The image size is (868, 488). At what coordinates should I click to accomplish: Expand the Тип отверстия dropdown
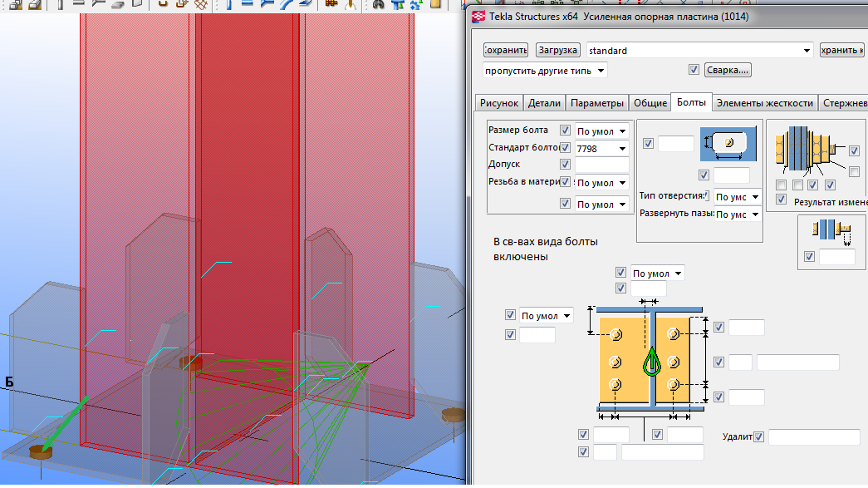738,197
